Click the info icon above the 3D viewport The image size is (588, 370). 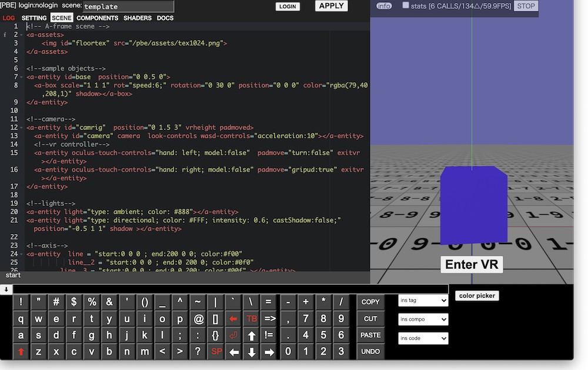click(x=383, y=6)
